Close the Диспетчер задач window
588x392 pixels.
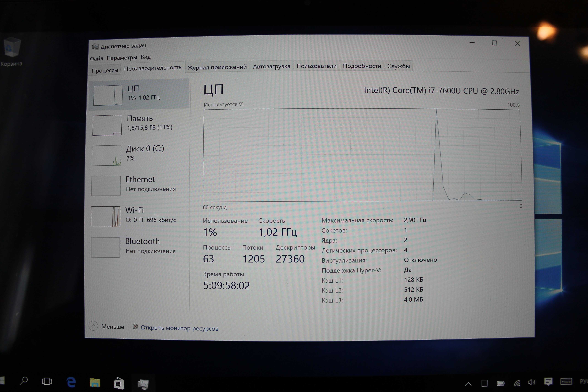click(x=517, y=43)
